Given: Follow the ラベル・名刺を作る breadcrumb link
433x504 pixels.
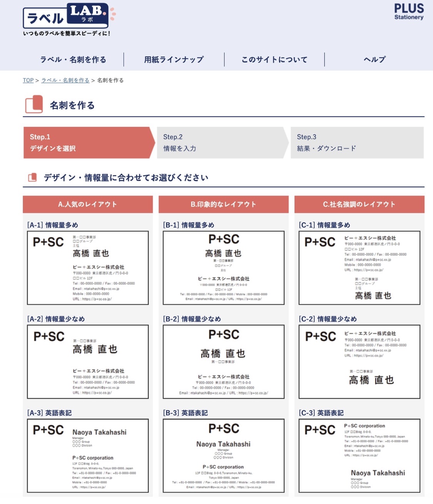Looking at the screenshot, I should pyautogui.click(x=65, y=80).
